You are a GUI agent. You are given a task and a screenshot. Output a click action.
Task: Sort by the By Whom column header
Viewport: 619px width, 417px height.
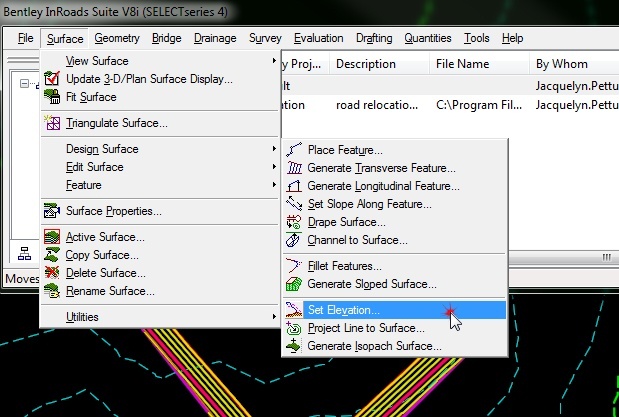574,64
